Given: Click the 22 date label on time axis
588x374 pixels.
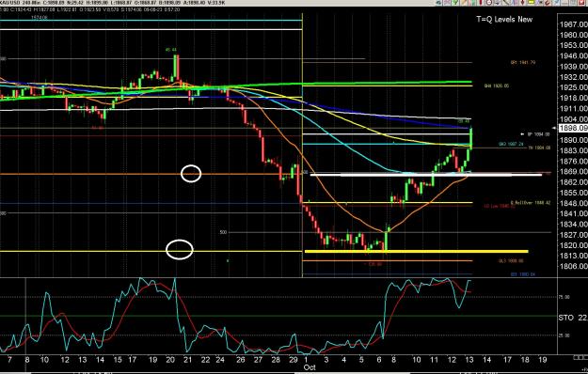Looking at the screenshot, I should [x=205, y=360].
